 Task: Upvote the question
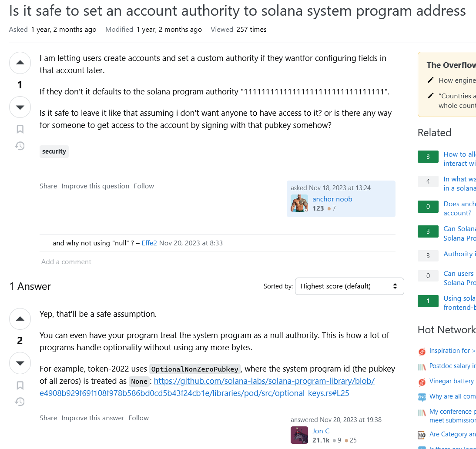(x=20, y=63)
